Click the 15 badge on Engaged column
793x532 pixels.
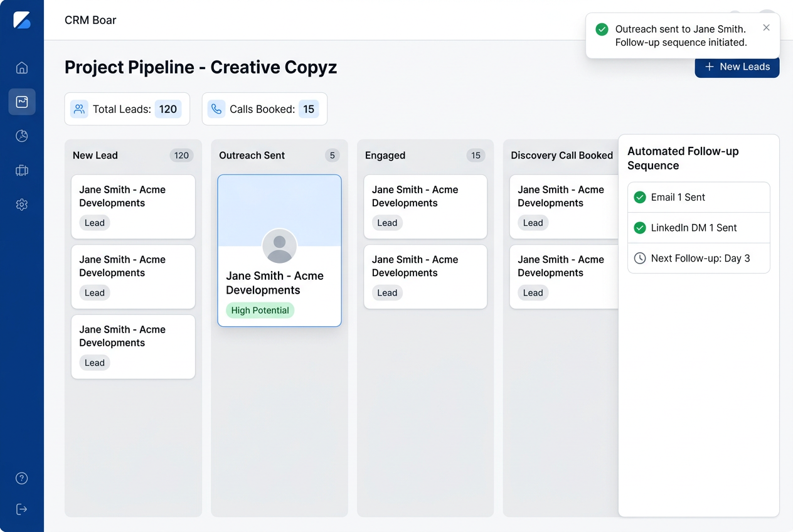[x=476, y=156]
